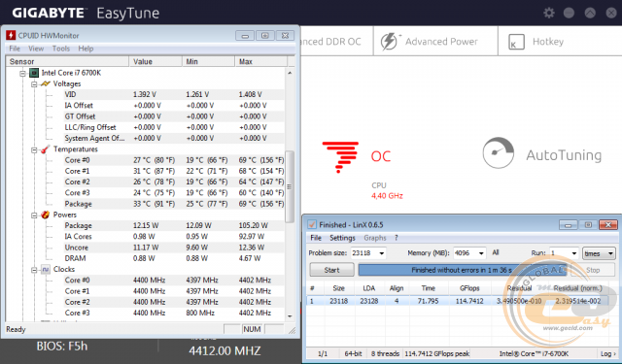The width and height of the screenshot is (622, 364).
Task: Collapse the Clocks tree node
Action: click(34, 270)
